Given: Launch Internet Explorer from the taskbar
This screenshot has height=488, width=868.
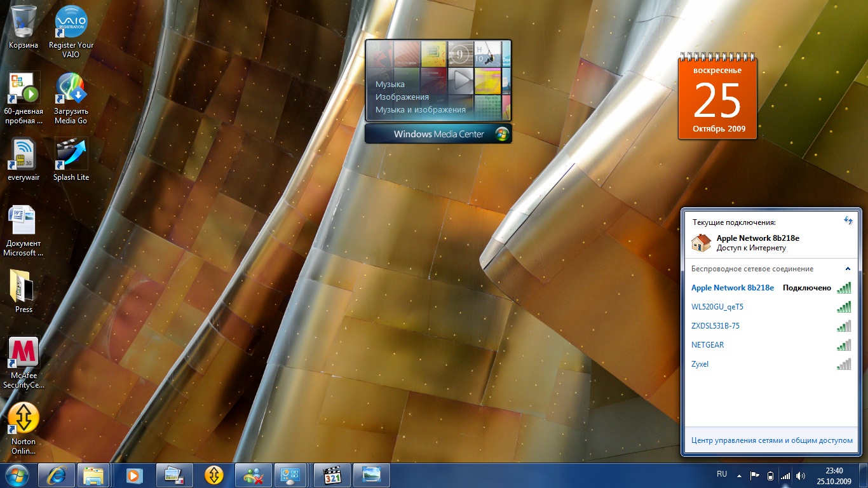Looking at the screenshot, I should pos(56,475).
